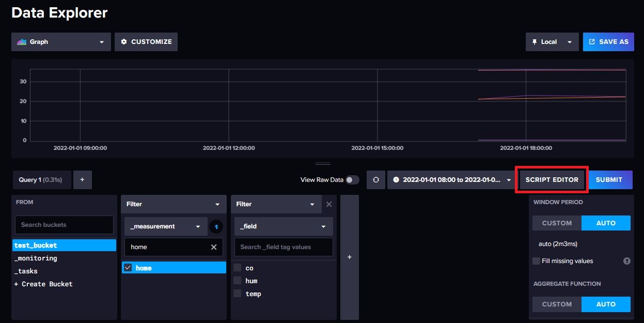Check the temp field checkbox

(x=237, y=294)
